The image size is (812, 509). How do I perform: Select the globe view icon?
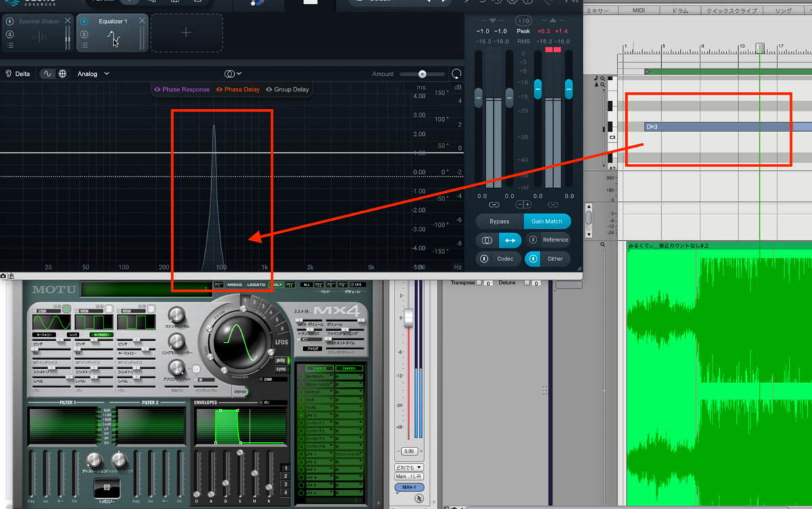[x=63, y=74]
